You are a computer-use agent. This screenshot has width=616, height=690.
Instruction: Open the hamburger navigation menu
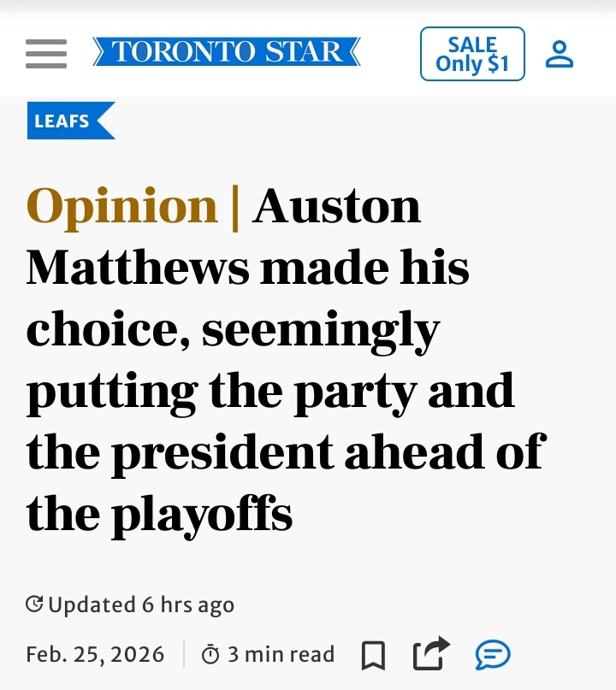tap(46, 53)
